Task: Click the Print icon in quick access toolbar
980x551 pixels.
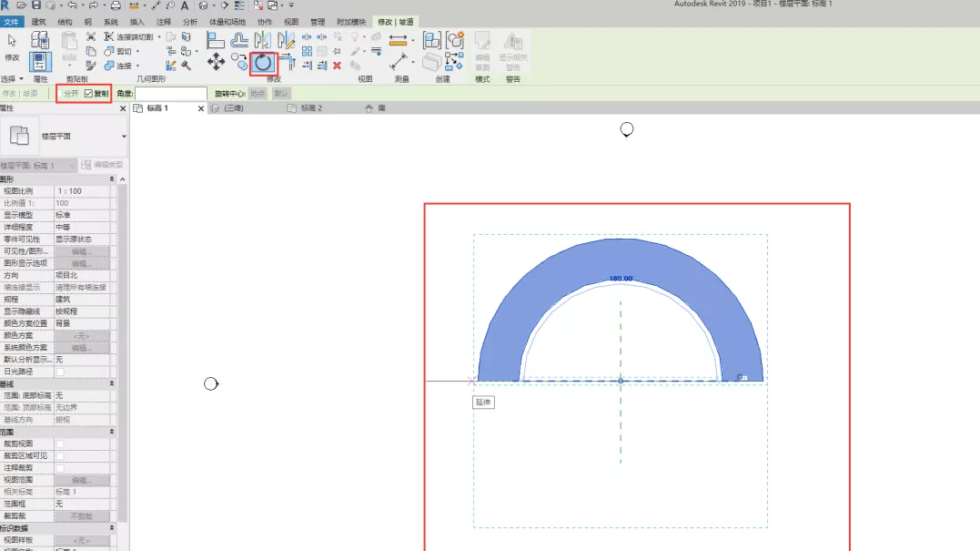Action: pos(116,5)
